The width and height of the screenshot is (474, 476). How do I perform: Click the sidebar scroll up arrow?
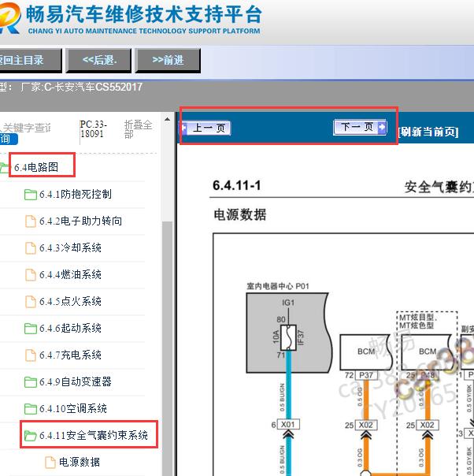coord(167,119)
